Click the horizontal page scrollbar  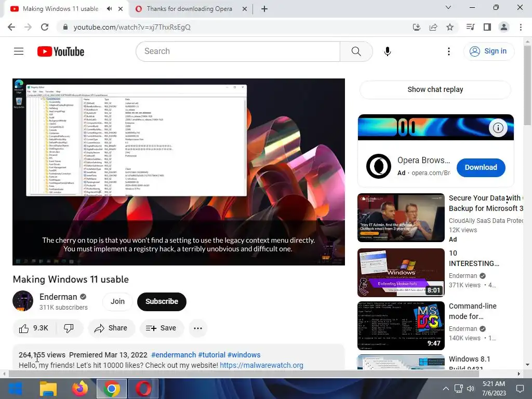click(x=244, y=374)
